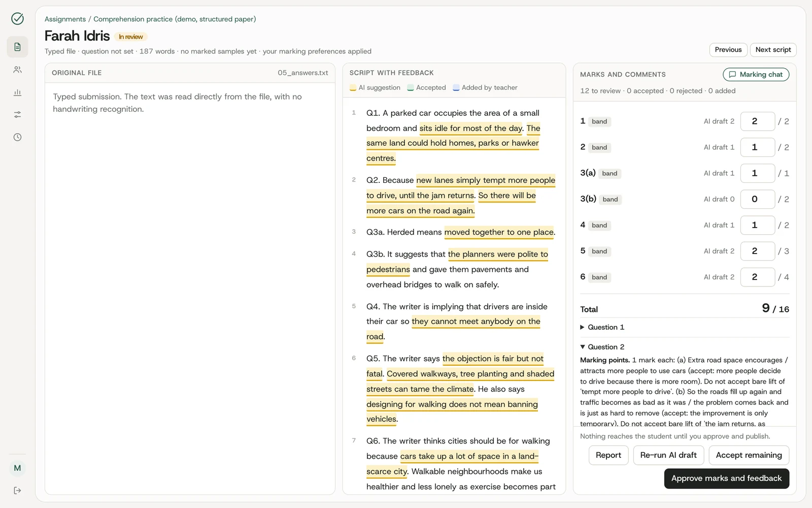Click the band tag for question 1

[599, 121]
